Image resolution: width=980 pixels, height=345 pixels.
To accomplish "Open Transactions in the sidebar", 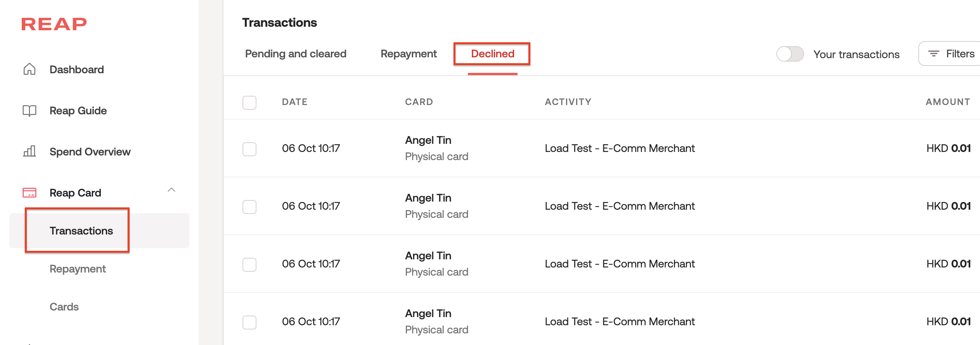I will 81,231.
